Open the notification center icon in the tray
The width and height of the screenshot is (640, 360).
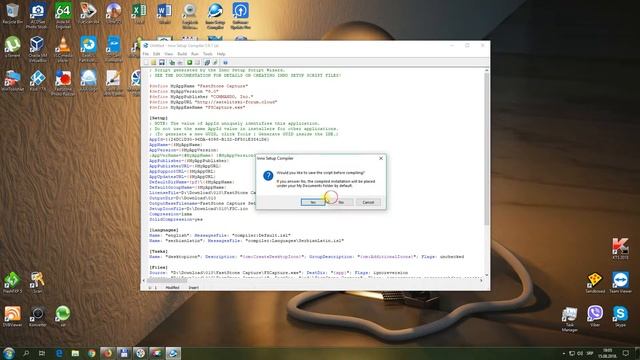click(626, 353)
